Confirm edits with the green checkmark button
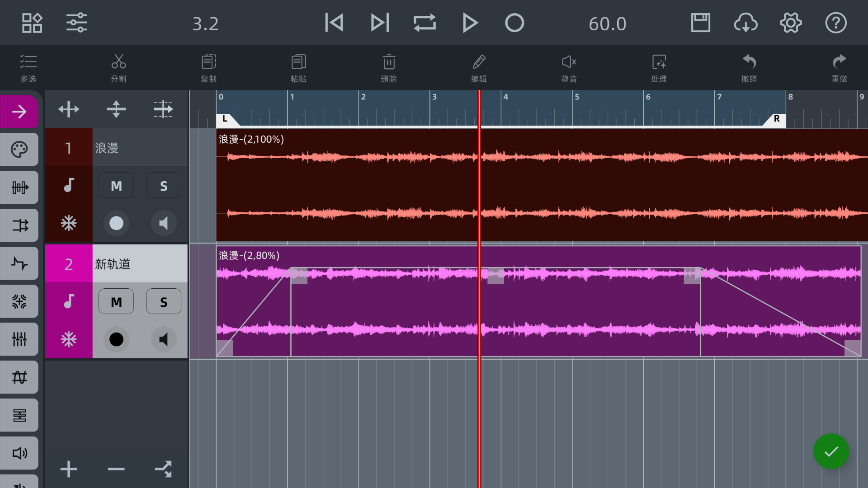Screen dimensions: 868x488 (x=831, y=451)
